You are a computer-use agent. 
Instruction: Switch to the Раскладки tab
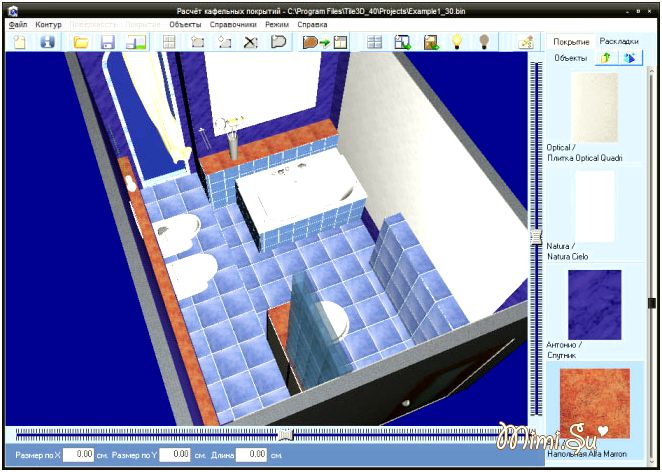[x=619, y=41]
